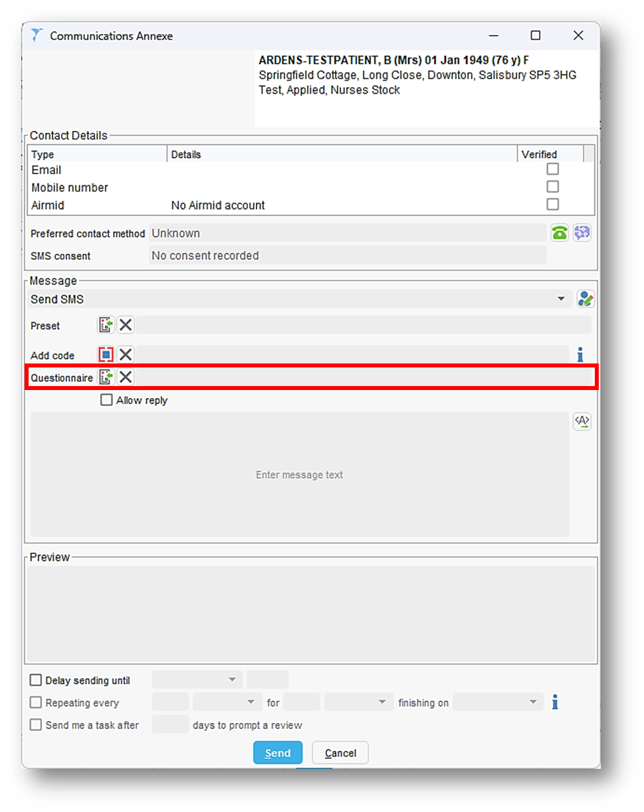Click the Preset text field

pyautogui.click(x=364, y=325)
